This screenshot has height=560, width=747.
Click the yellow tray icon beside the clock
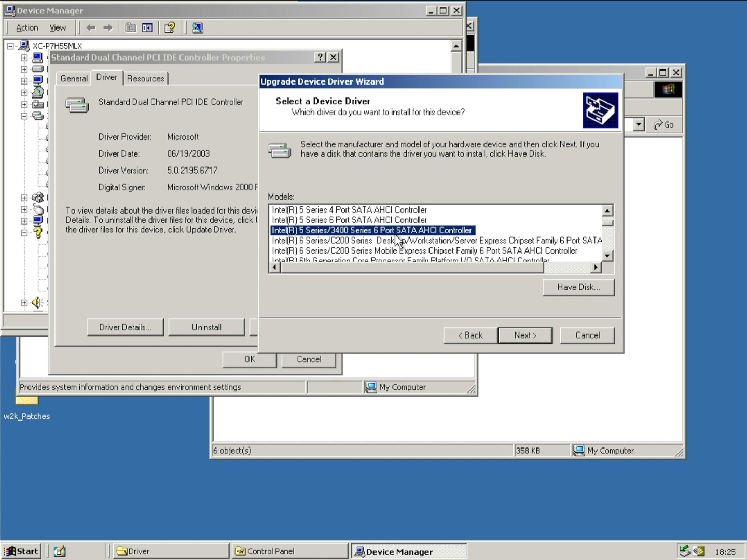pos(699,551)
